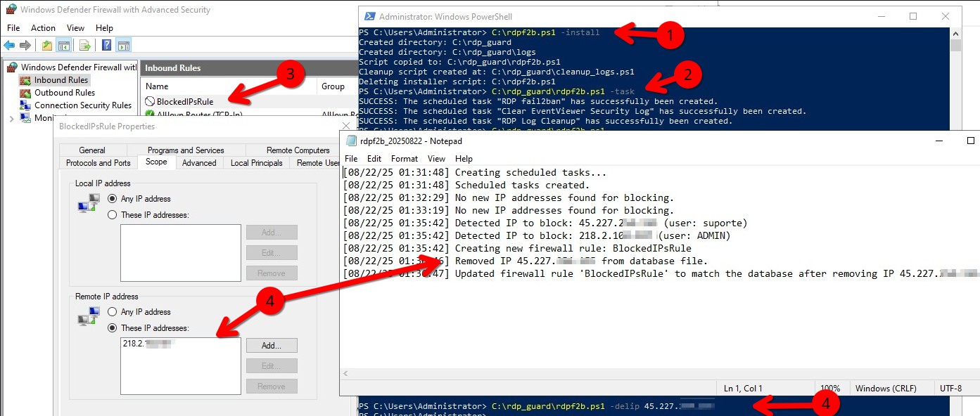Open the Action menu in Firewall window
Viewport: 980px width, 416px height.
coord(43,28)
